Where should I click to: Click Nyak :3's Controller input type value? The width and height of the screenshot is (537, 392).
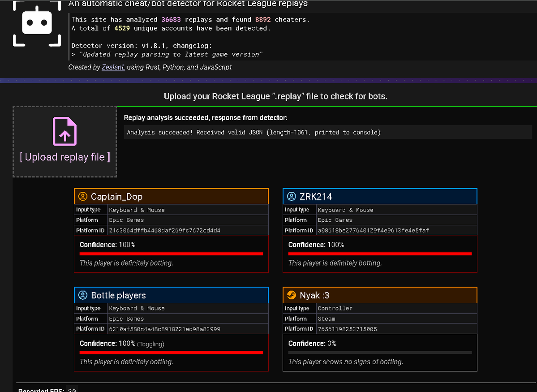tap(335, 308)
